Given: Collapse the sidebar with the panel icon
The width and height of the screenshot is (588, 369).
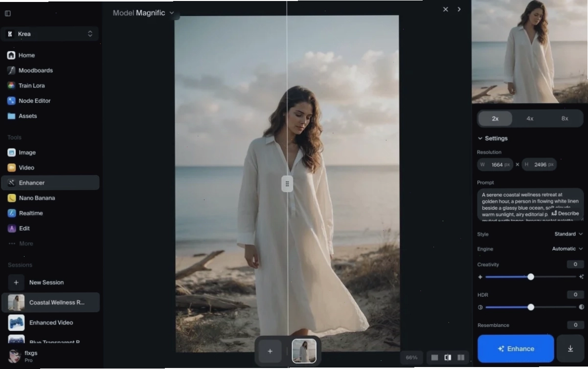Looking at the screenshot, I should [x=7, y=14].
